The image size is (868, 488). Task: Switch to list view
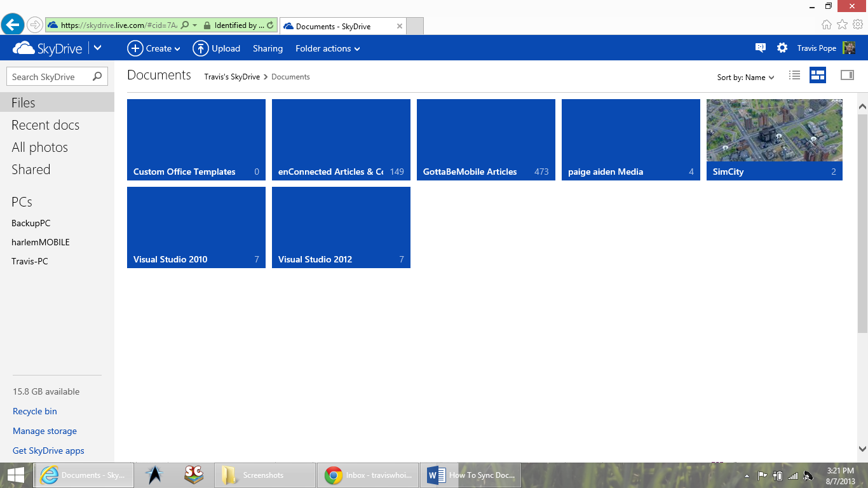[794, 75]
